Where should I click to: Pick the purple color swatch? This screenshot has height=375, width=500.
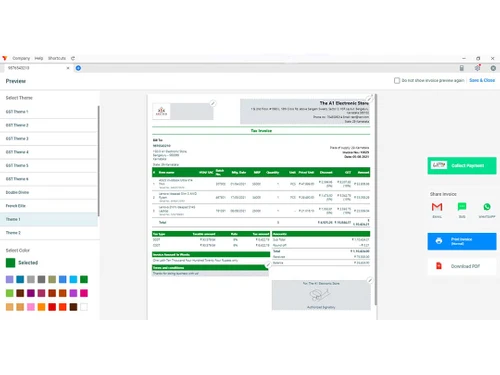[x=31, y=293]
